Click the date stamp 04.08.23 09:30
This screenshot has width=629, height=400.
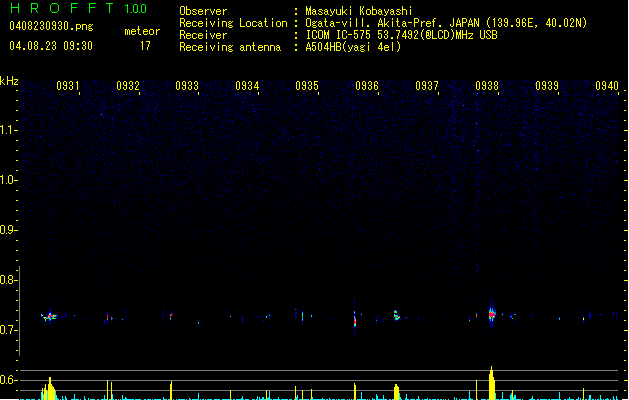51,46
